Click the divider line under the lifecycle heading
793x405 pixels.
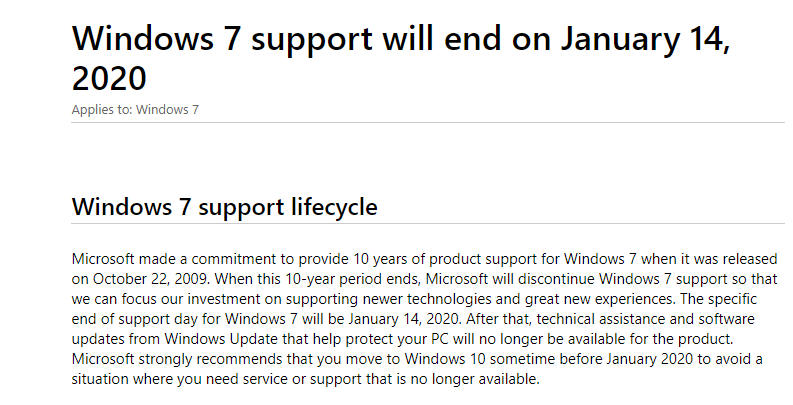[428, 223]
